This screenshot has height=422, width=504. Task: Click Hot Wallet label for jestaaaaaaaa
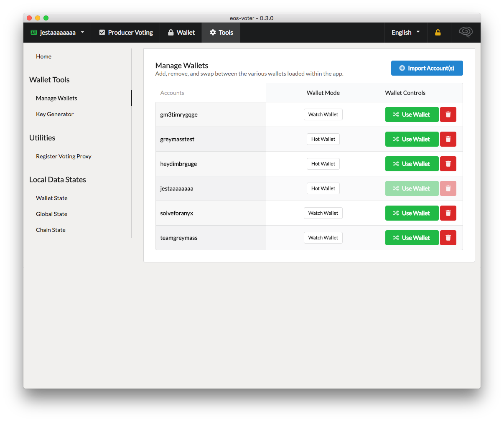(x=323, y=188)
